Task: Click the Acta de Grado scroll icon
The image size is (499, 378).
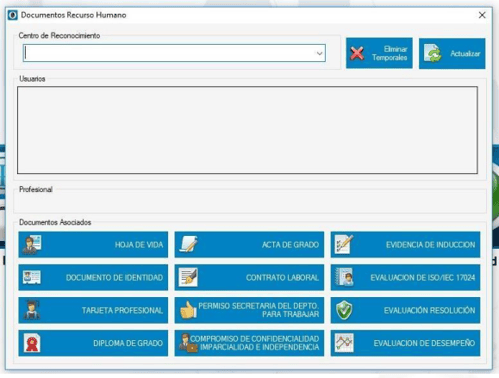Action: [x=188, y=244]
